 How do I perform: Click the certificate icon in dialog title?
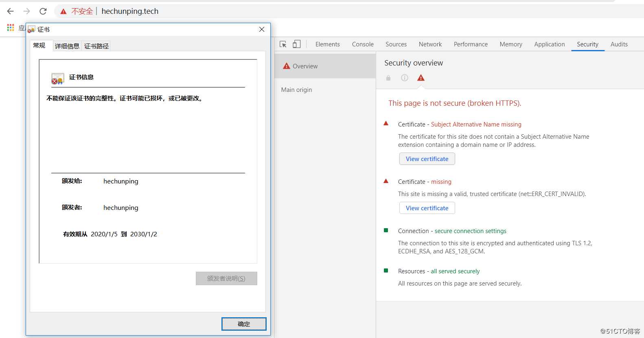point(31,29)
